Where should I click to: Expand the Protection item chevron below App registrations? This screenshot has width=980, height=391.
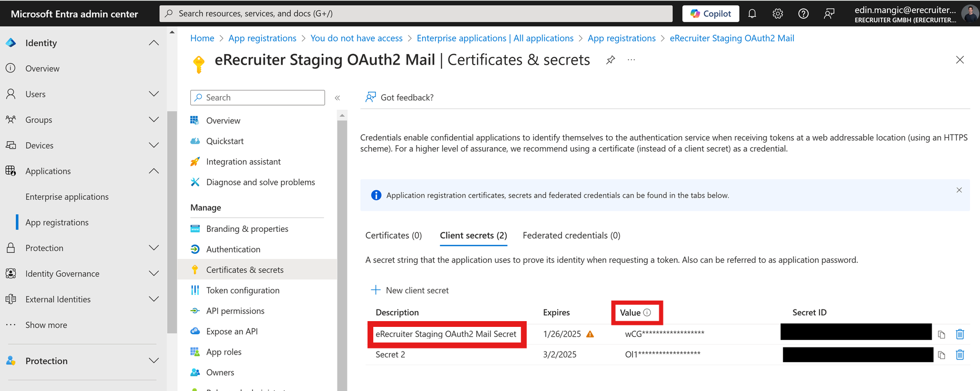(154, 248)
